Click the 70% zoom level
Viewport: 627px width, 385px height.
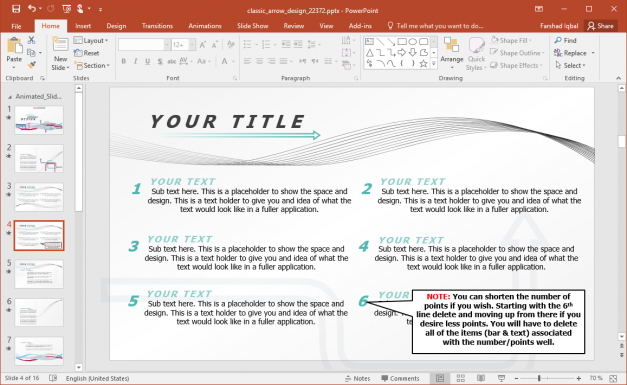(x=595, y=378)
